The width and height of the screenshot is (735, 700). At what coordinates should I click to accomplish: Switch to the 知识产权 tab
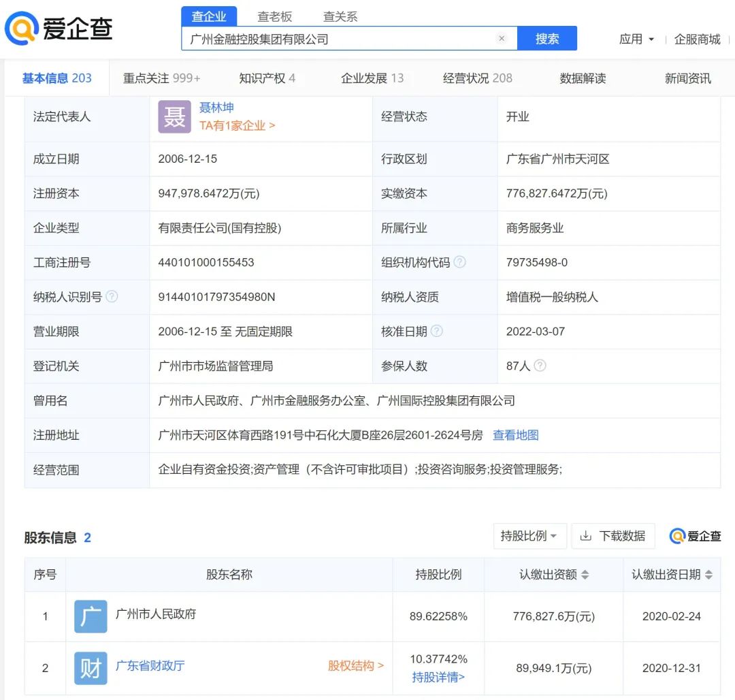267,78
